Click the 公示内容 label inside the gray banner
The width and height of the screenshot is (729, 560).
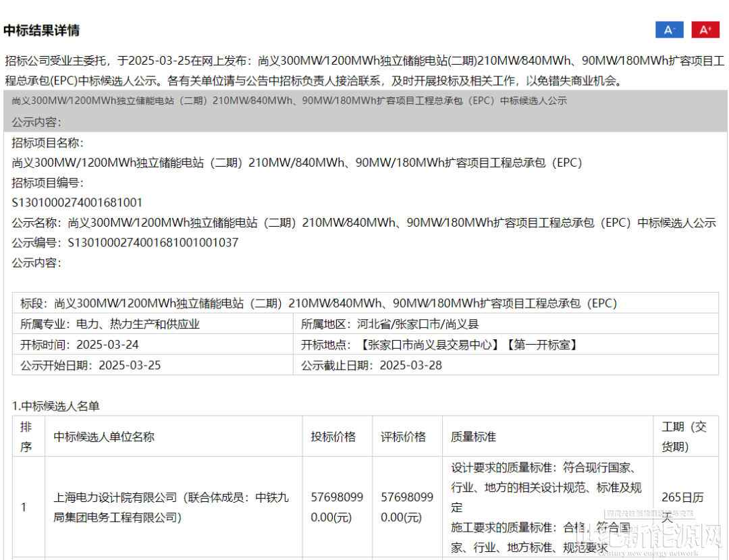pos(36,122)
